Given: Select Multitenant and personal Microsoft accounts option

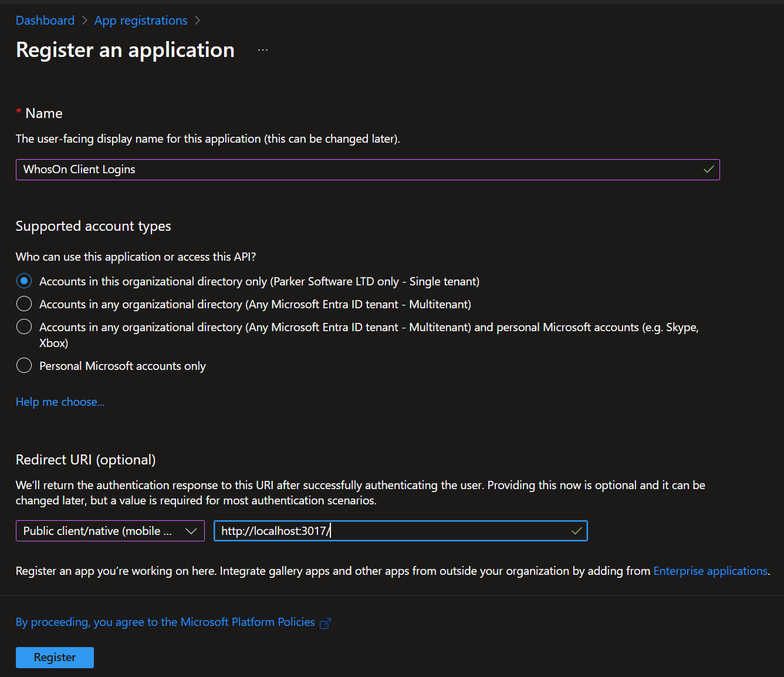Looking at the screenshot, I should [x=24, y=327].
